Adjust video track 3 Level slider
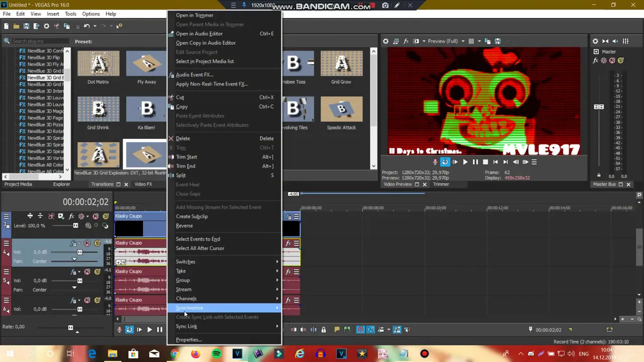 coord(75,226)
